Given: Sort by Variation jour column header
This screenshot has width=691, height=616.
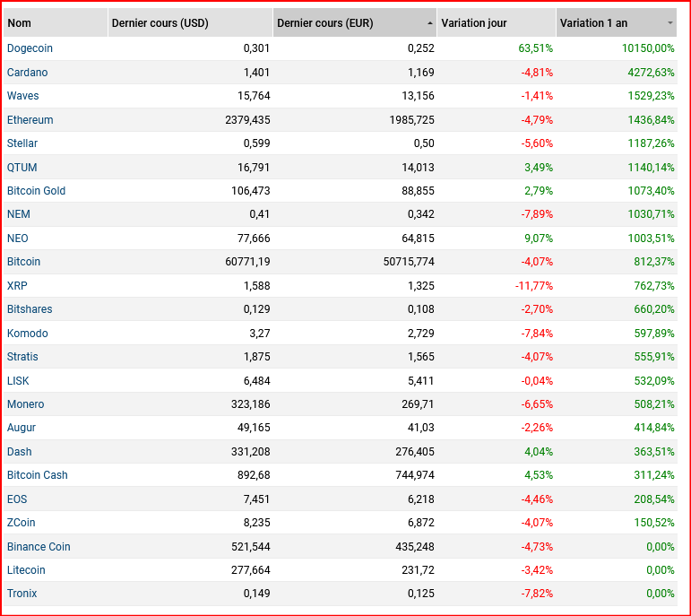Looking at the screenshot, I should (x=497, y=23).
